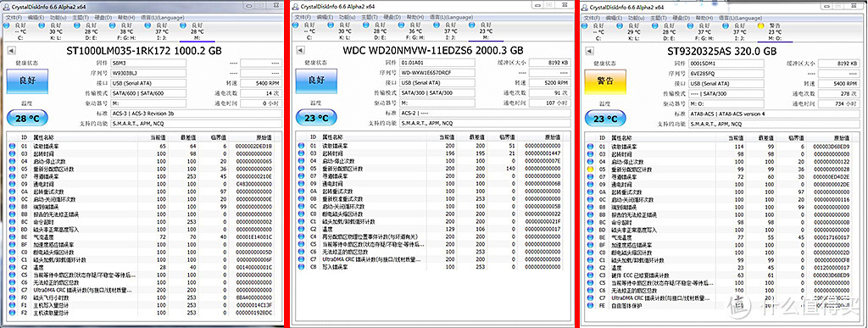
Task: Click 原始值 column header in ST1000LM035 window
Action: click(265, 137)
